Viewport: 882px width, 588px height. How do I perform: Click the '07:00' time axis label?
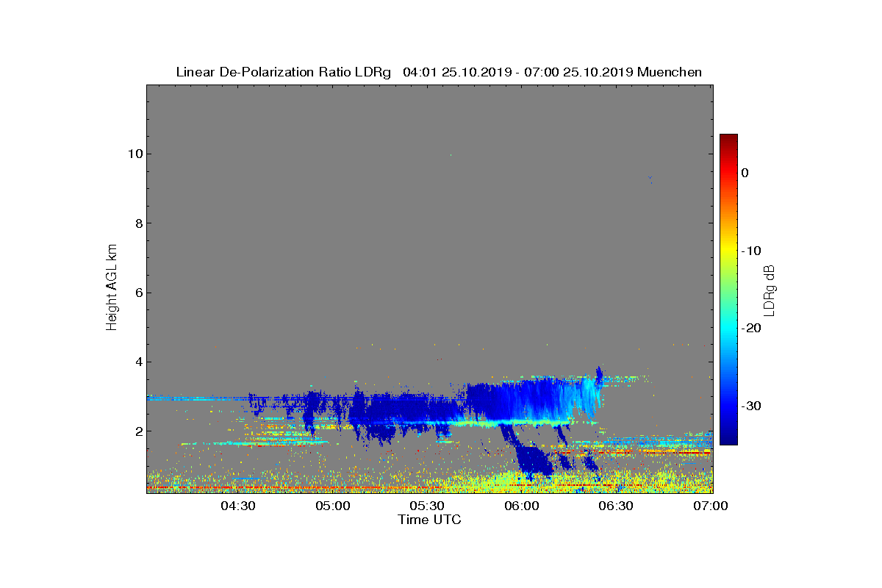(x=711, y=506)
